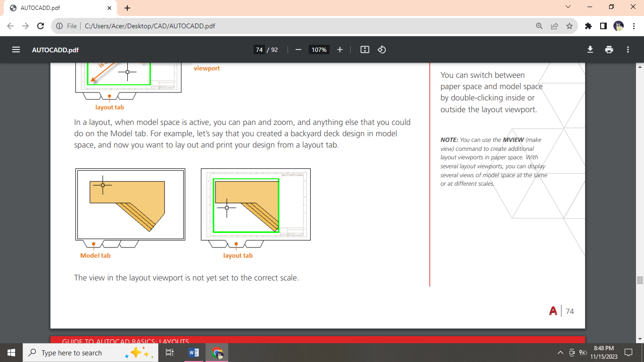Open the PDF viewer sidebar menu
The width and height of the screenshot is (644, 362).
coord(16,49)
